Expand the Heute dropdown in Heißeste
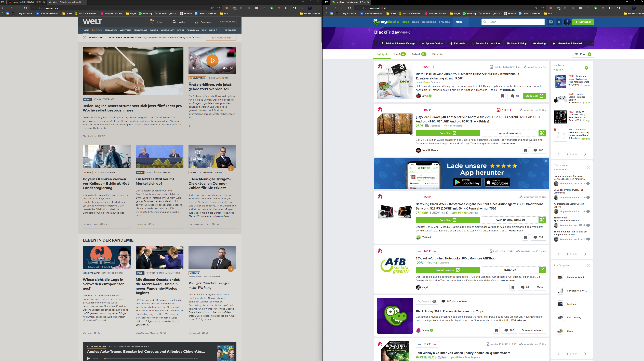The height and width of the screenshot is (361, 644). pyautogui.click(x=558, y=70)
